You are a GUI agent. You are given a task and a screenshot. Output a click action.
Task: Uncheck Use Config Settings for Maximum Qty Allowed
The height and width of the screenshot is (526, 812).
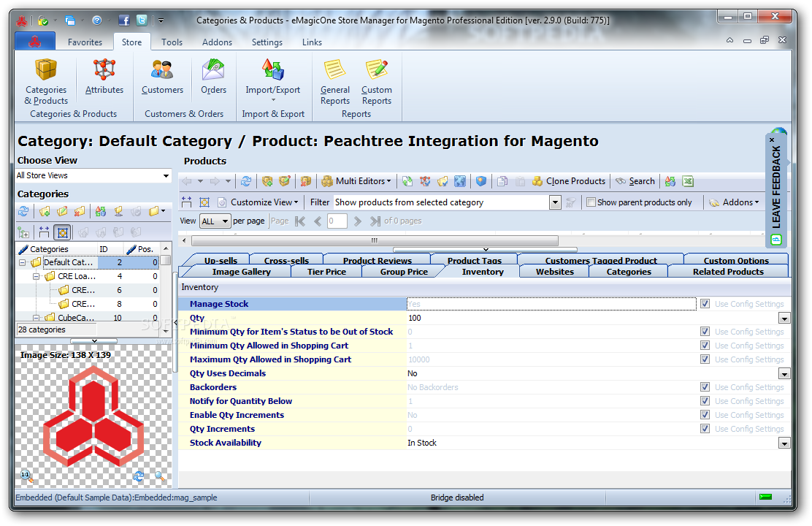click(705, 359)
